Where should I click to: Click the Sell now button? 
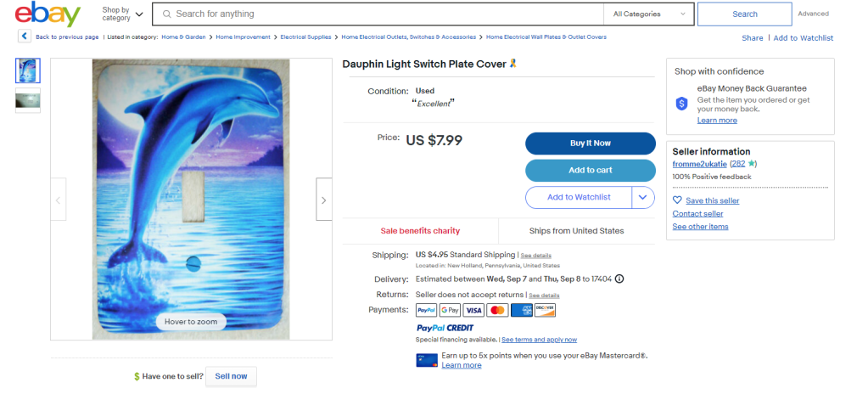click(231, 376)
